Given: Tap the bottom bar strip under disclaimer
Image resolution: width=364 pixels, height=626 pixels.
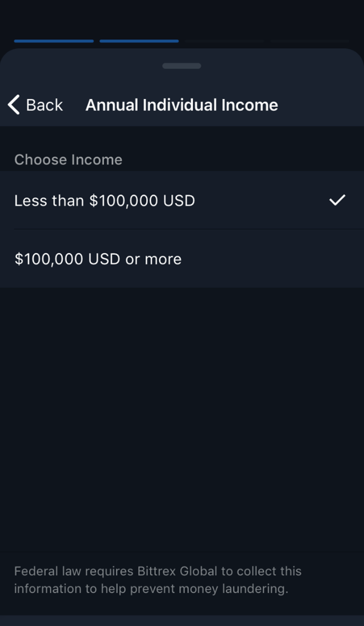Looking at the screenshot, I should (x=182, y=620).
